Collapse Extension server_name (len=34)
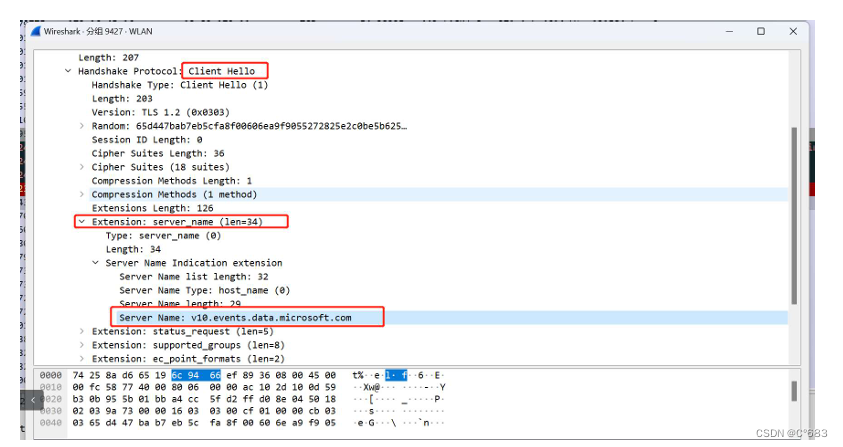This screenshot has width=843, height=447. (82, 222)
